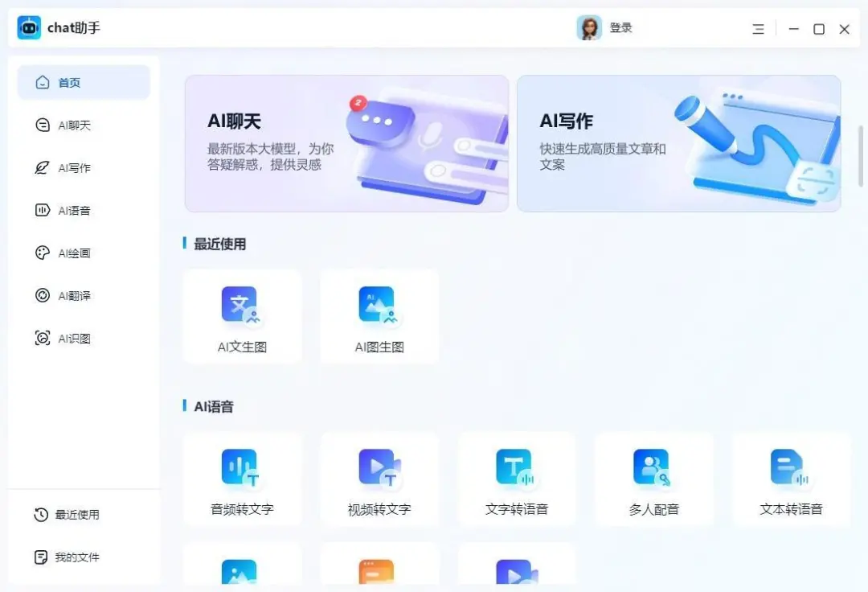Open AI翻译 in the sidebar menu
The width and height of the screenshot is (868, 592).
74,296
